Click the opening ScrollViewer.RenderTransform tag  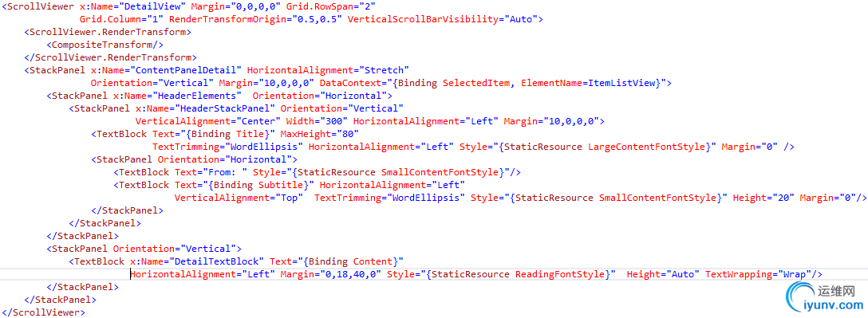108,32
